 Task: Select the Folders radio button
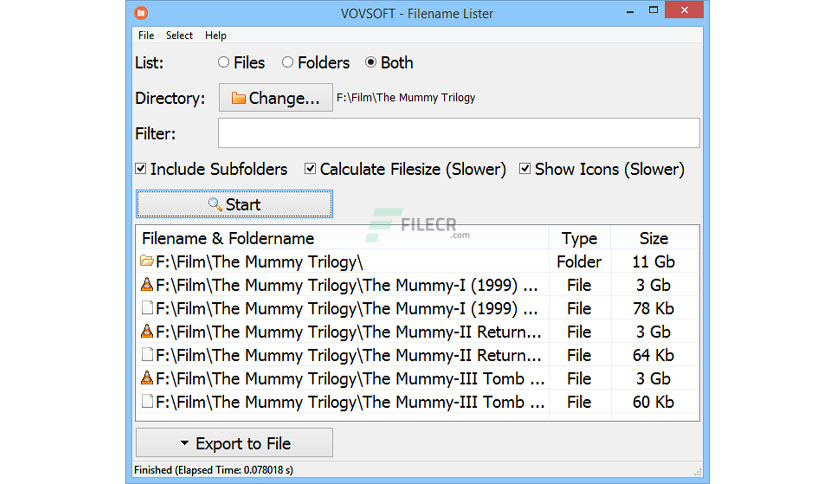pyautogui.click(x=287, y=62)
